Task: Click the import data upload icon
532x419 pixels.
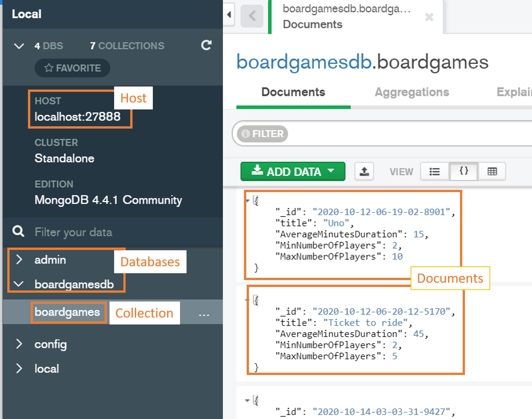Action: click(364, 171)
